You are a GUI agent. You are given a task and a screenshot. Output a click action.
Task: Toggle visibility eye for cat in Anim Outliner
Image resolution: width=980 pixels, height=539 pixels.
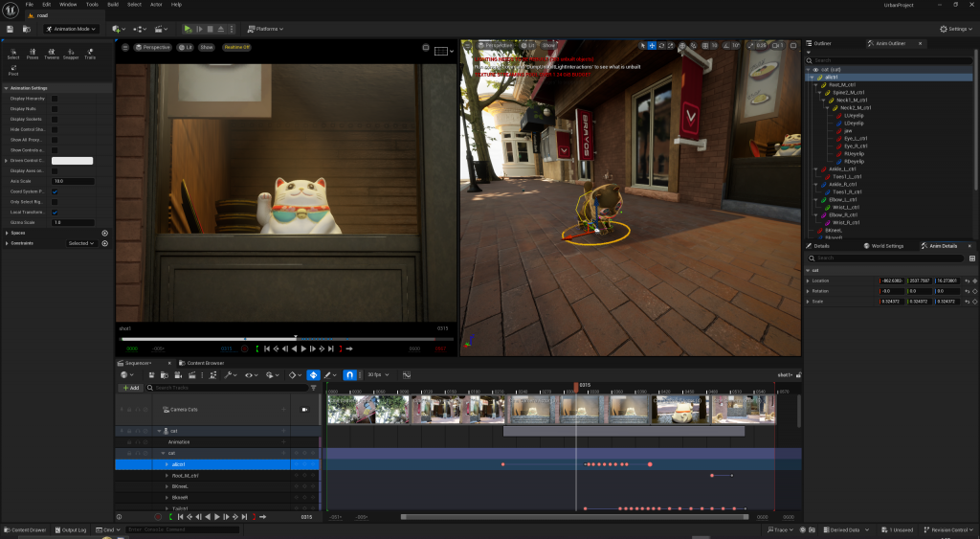pyautogui.click(x=815, y=69)
